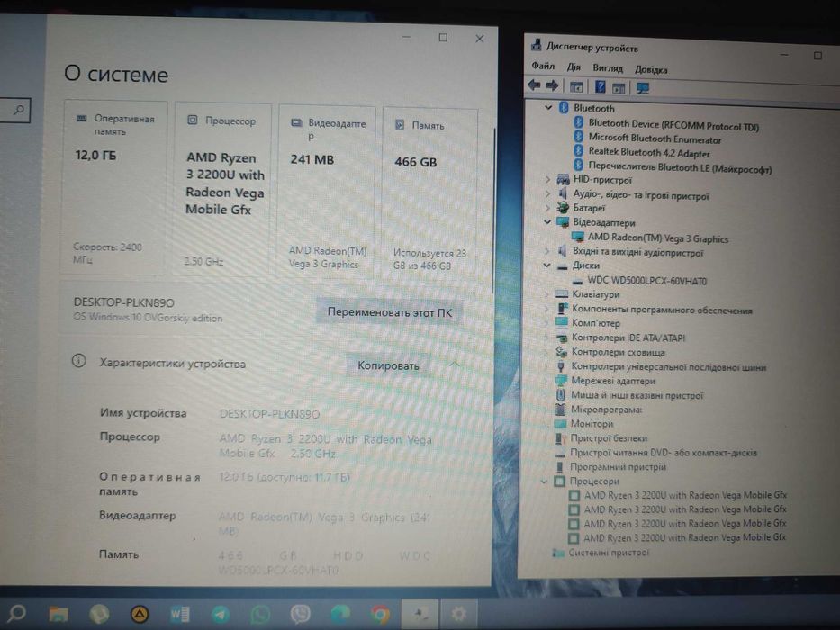Expand Батареї category

547,207
